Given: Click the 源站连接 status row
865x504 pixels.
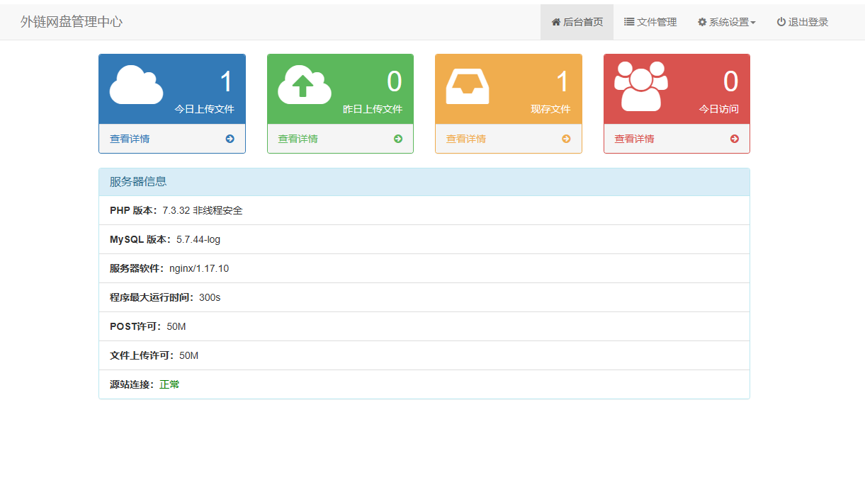Looking at the screenshot, I should (424, 384).
